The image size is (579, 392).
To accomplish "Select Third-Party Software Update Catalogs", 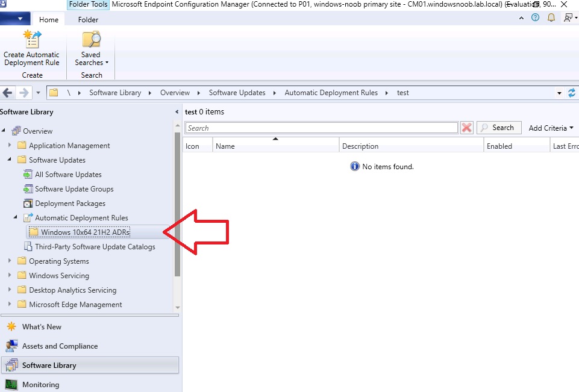I will coord(95,246).
